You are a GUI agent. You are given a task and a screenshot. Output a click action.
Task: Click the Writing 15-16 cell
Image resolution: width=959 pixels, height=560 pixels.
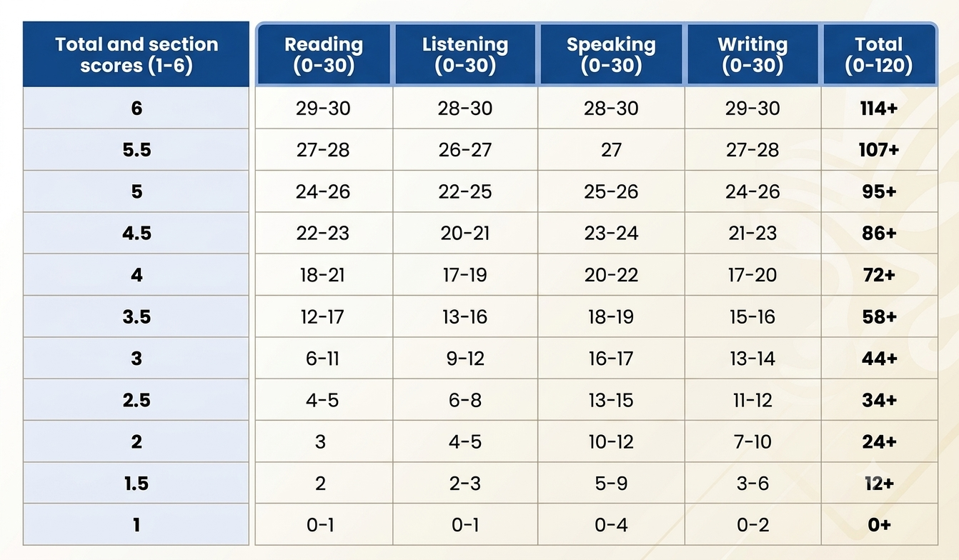[x=752, y=316]
